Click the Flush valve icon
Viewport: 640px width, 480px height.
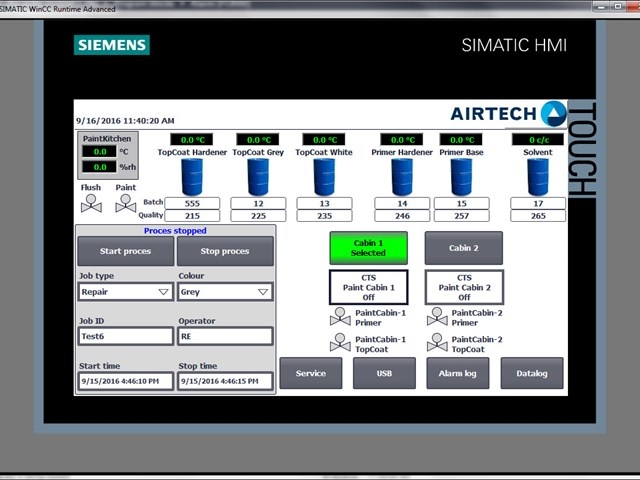click(91, 203)
